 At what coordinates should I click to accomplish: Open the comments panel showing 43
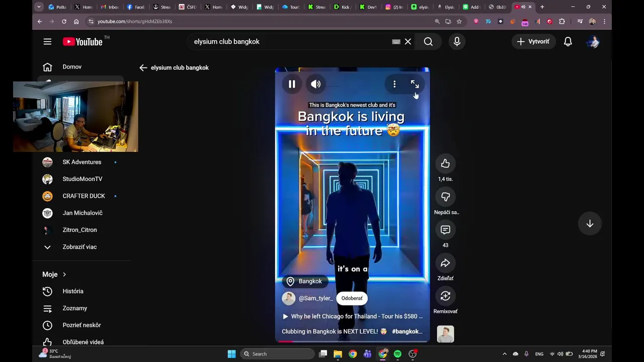tap(445, 230)
